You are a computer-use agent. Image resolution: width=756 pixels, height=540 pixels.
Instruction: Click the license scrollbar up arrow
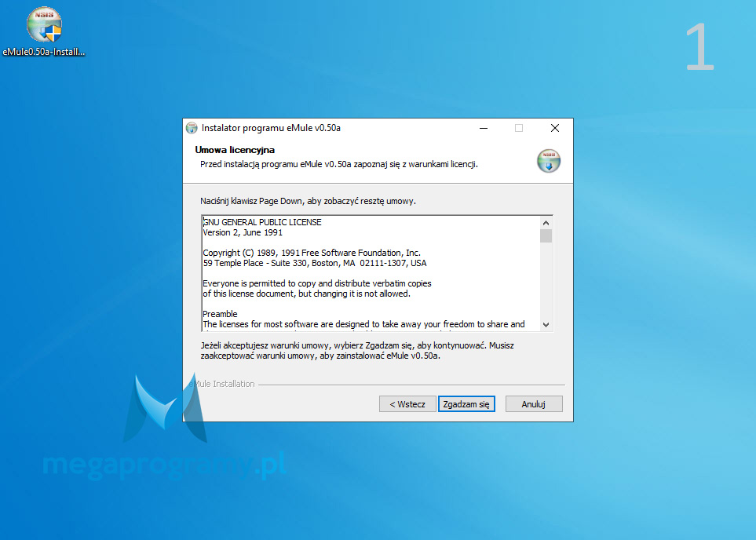(546, 223)
